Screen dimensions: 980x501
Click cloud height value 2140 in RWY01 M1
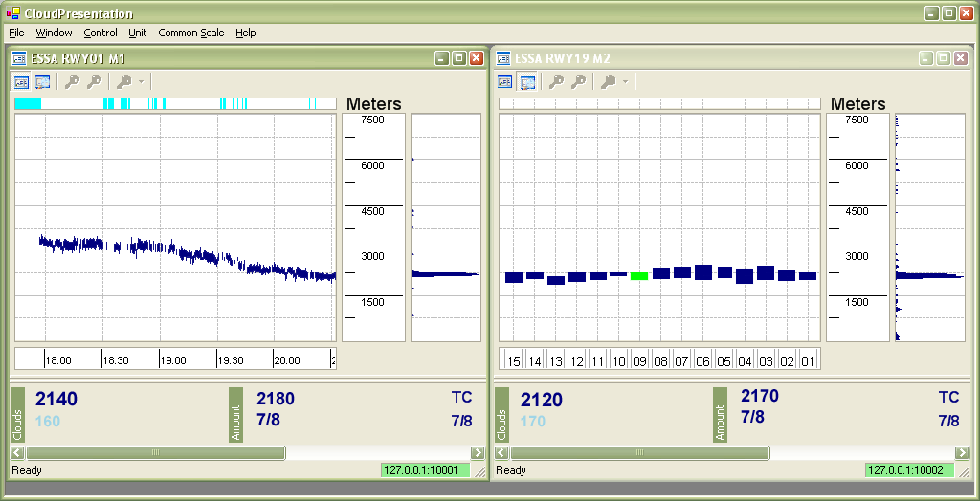(x=56, y=400)
